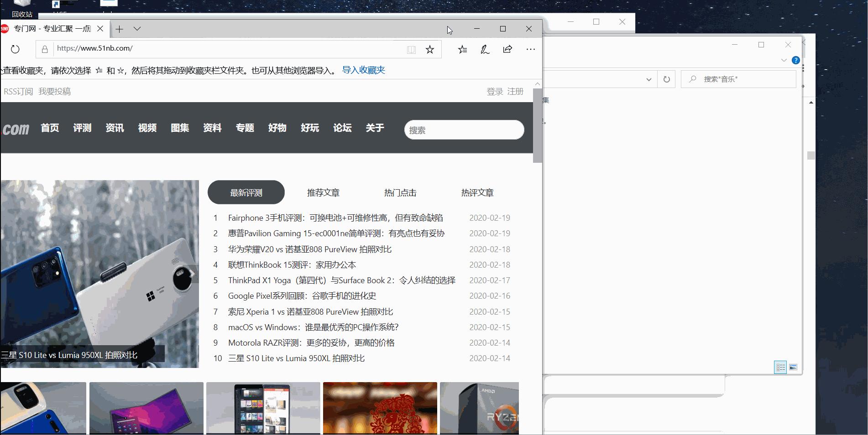Switch to the 热门点击 tab

(x=400, y=192)
